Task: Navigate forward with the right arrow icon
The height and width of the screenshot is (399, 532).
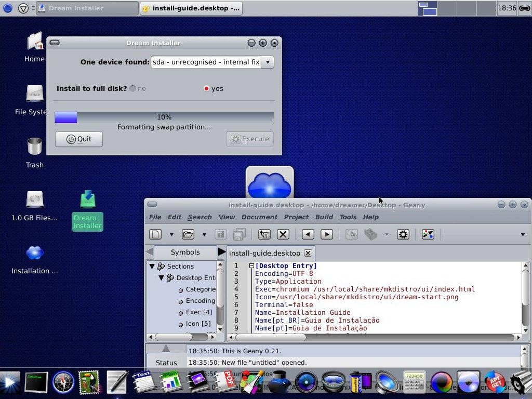Action: pyautogui.click(x=327, y=234)
